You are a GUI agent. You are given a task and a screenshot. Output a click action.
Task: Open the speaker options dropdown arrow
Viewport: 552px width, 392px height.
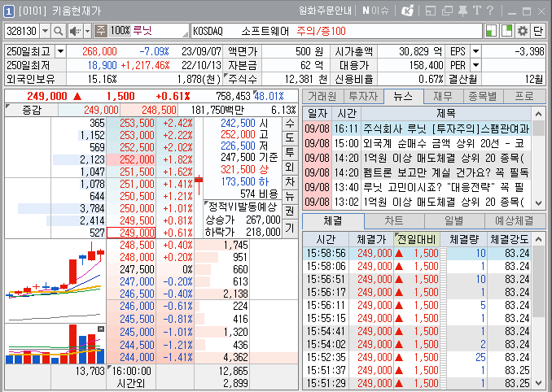(x=88, y=31)
